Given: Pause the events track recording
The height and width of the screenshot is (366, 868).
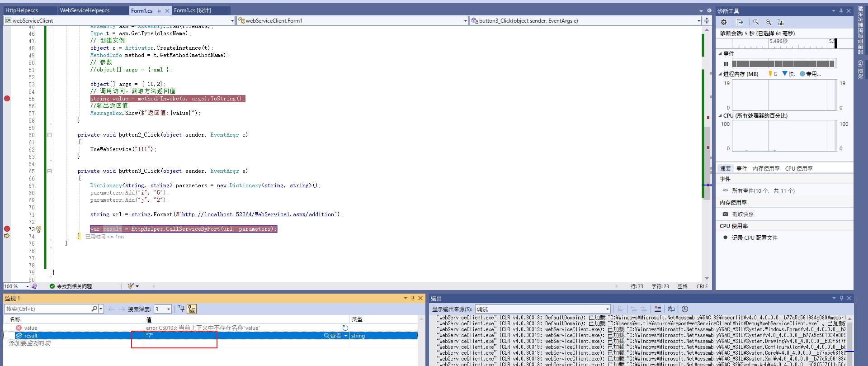Looking at the screenshot, I should 726,64.
